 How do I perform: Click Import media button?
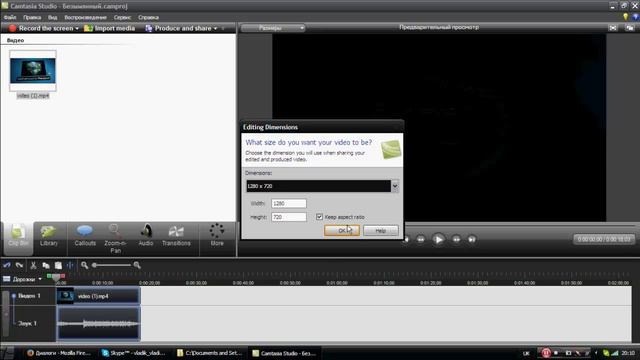tap(109, 28)
